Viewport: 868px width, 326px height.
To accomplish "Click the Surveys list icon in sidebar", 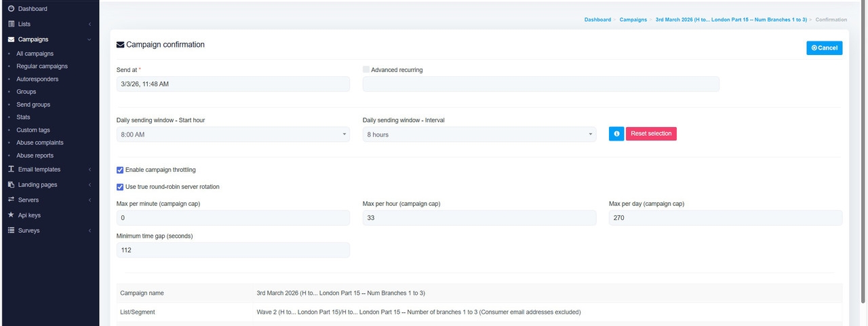I will [11, 230].
